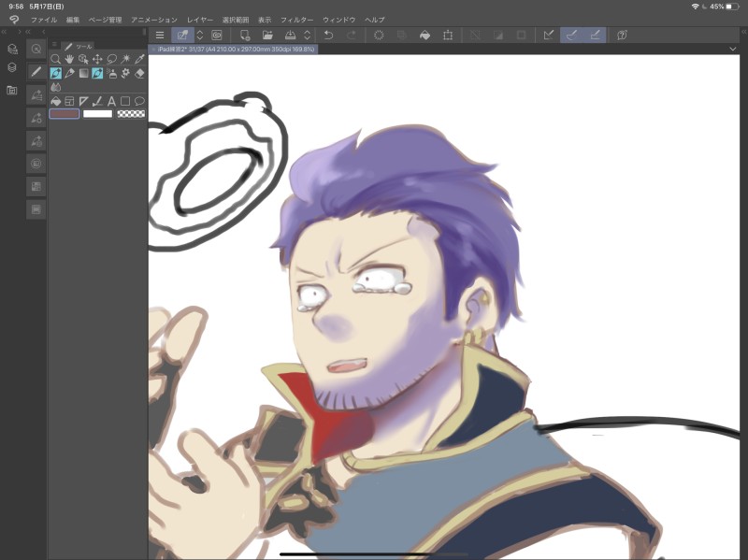
Task: Toggle Snap to Ruler
Action: (x=549, y=36)
